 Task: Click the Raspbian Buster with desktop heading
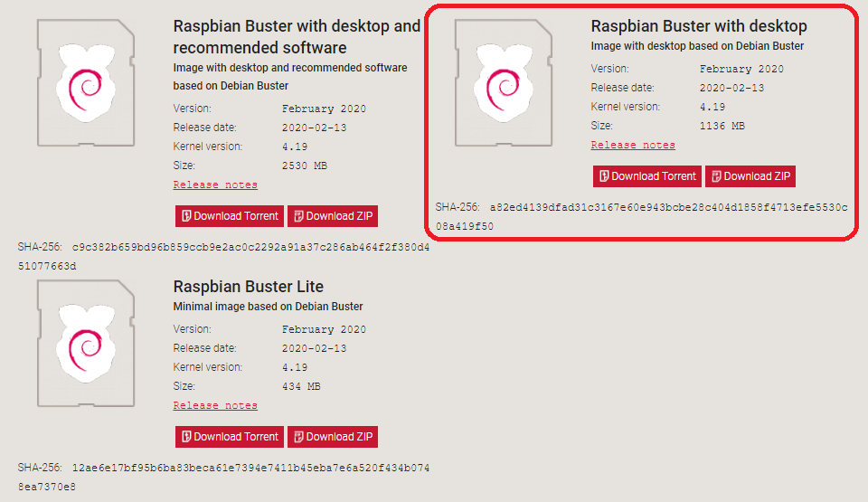699,26
